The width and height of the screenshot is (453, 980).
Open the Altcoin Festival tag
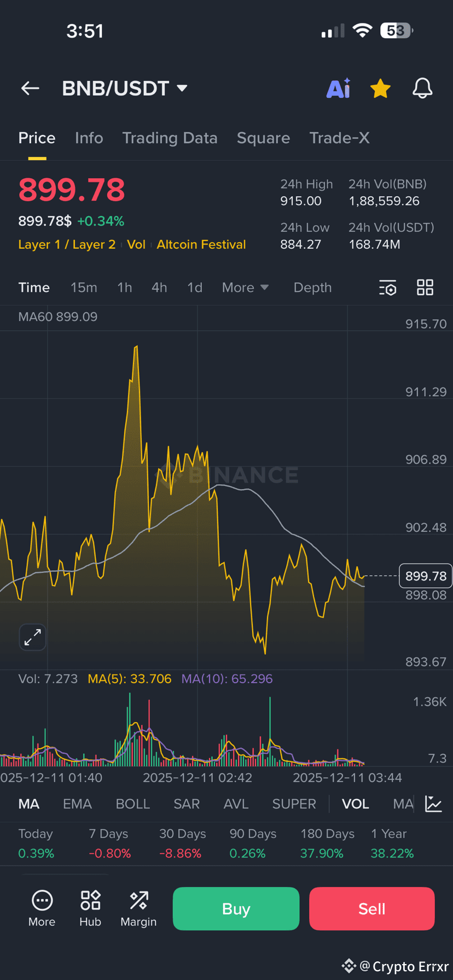tap(201, 244)
